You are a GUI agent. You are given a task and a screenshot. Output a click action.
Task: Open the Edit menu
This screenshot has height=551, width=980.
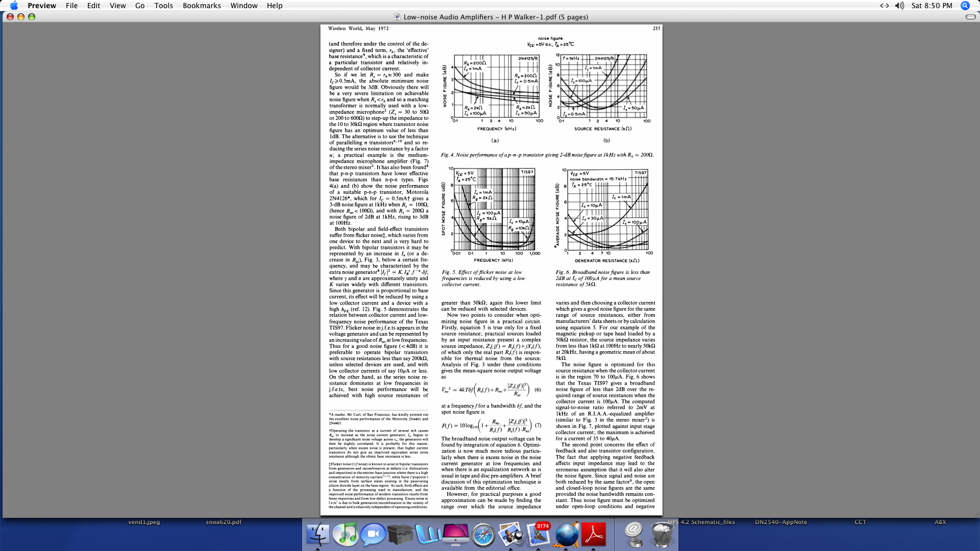[x=93, y=6]
